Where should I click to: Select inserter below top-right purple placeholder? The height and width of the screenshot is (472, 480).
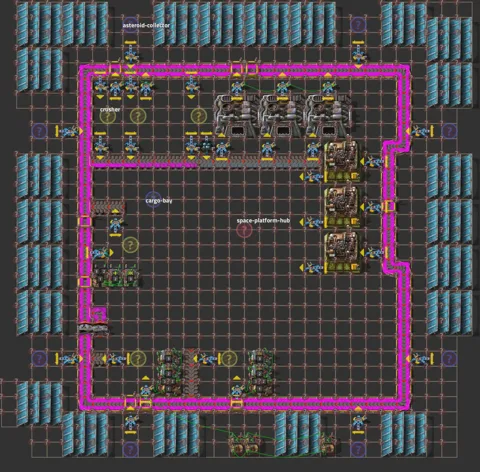358,53
